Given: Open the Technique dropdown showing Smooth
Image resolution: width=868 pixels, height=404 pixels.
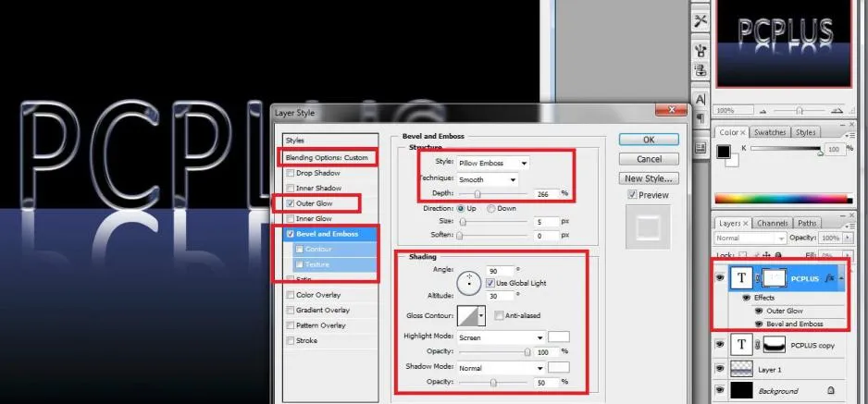Looking at the screenshot, I should coord(487,179).
